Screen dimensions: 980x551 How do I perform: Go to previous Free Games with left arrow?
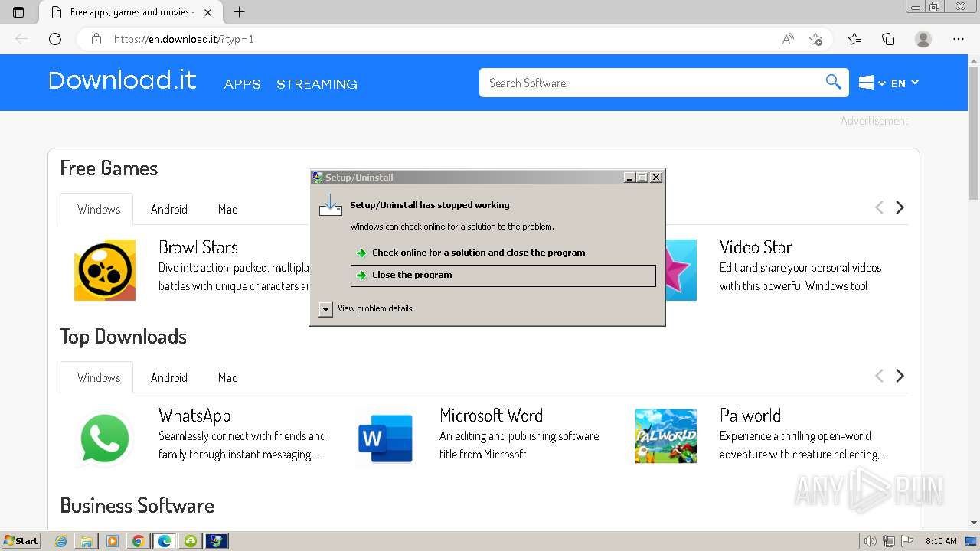pos(879,207)
